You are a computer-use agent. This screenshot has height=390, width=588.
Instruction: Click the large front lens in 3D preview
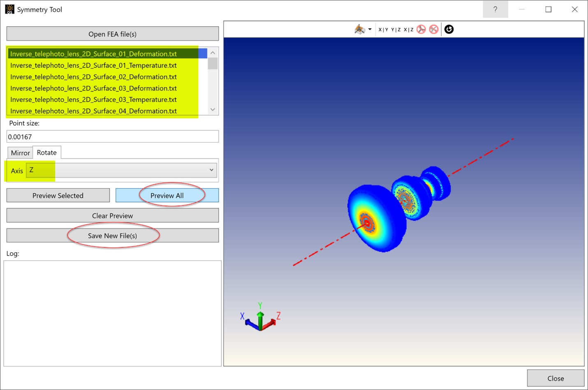pos(376,218)
